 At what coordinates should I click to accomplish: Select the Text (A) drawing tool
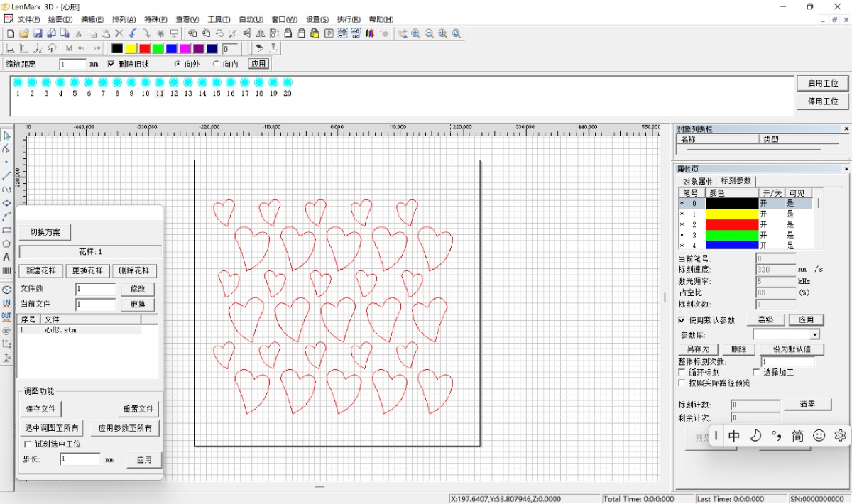point(6,258)
